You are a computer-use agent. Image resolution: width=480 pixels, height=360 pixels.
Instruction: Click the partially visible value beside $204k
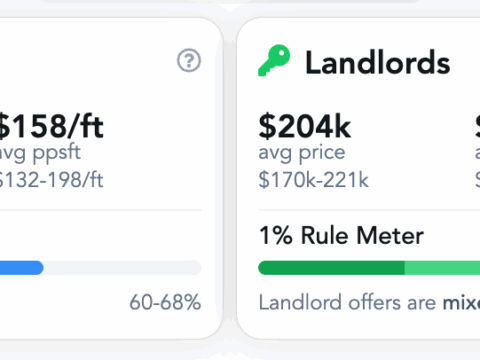coord(478,126)
